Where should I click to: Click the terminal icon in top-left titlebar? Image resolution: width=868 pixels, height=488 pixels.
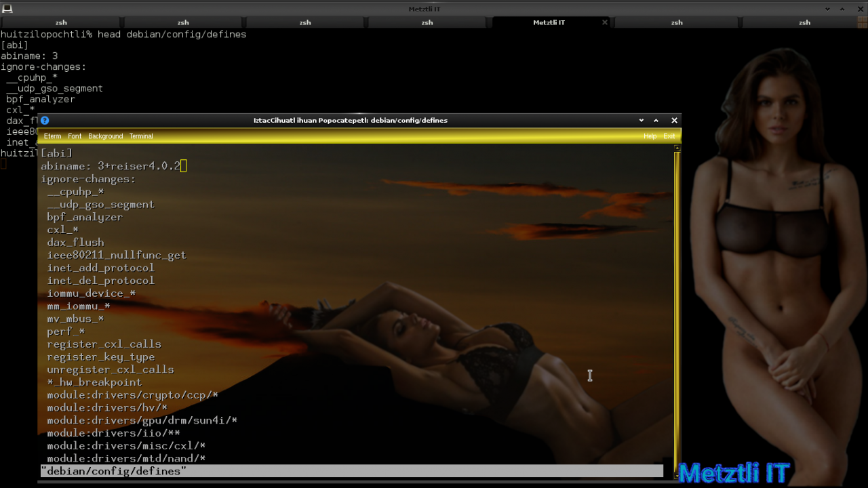7,8
